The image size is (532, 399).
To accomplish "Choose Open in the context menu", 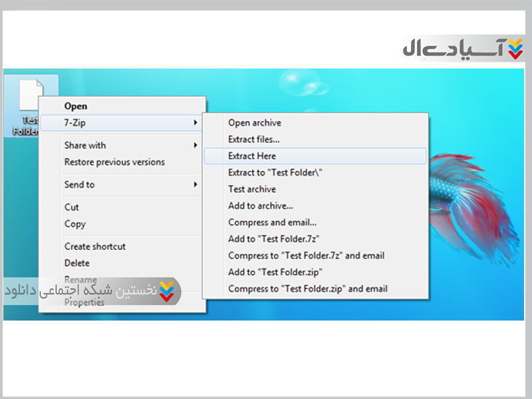I will coord(76,106).
